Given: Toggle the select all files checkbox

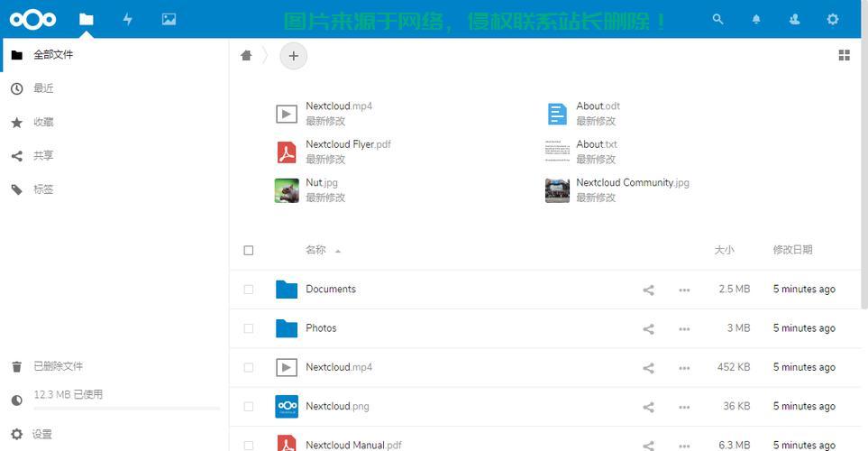Looking at the screenshot, I should [249, 251].
